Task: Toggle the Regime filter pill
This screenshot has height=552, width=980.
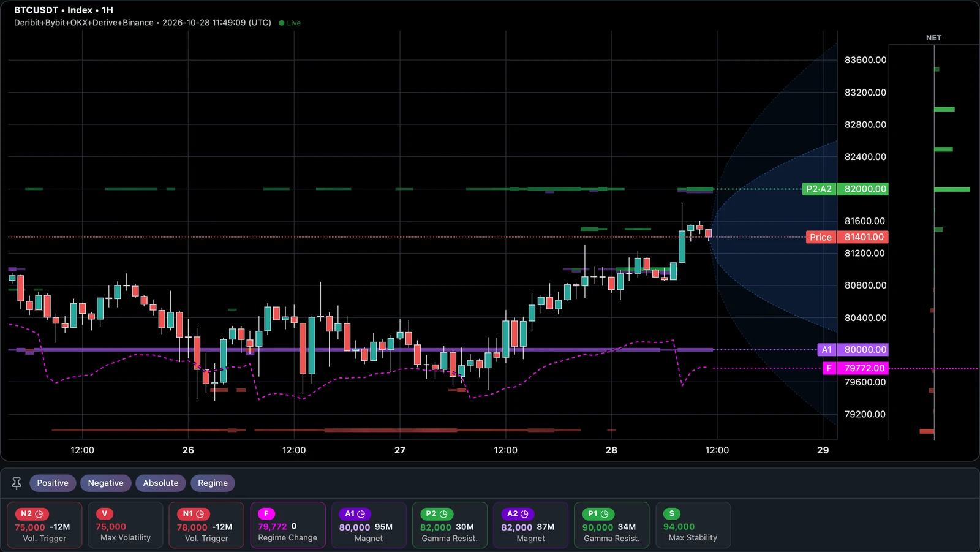Action: 213,483
